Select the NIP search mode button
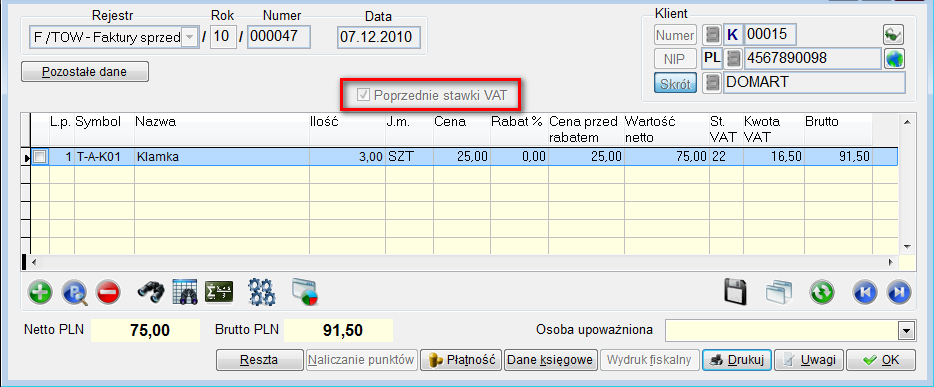Image resolution: width=934 pixels, height=387 pixels. click(675, 59)
